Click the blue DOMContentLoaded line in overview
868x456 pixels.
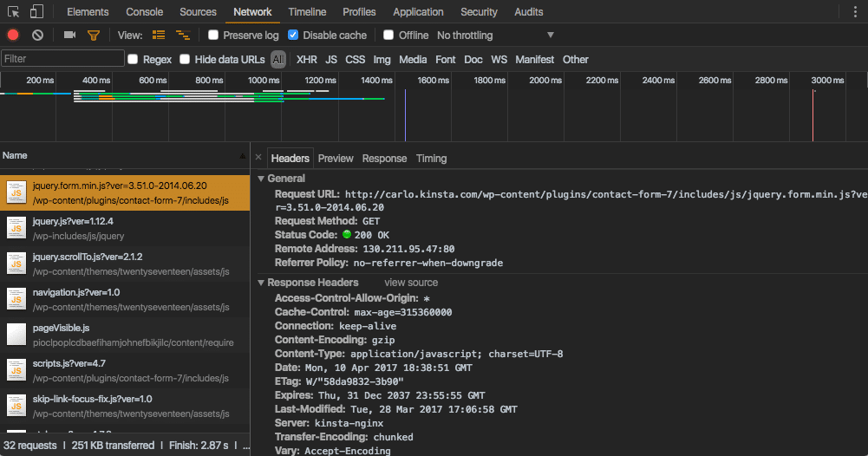405,115
